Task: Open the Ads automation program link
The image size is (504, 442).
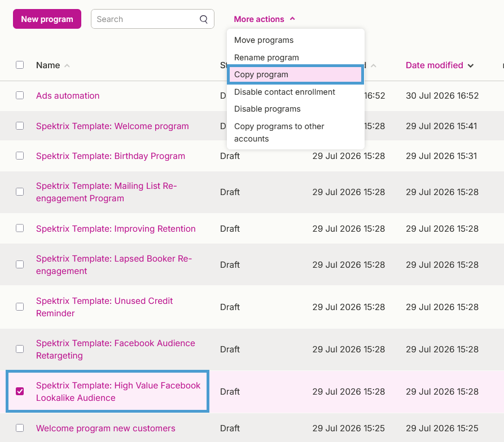Action: (x=68, y=96)
